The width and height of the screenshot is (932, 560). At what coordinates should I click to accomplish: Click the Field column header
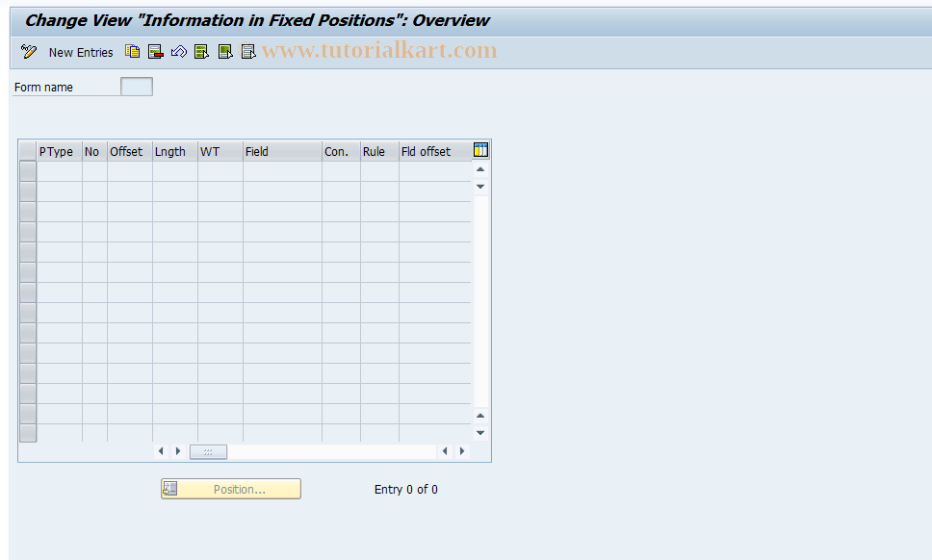(x=282, y=151)
